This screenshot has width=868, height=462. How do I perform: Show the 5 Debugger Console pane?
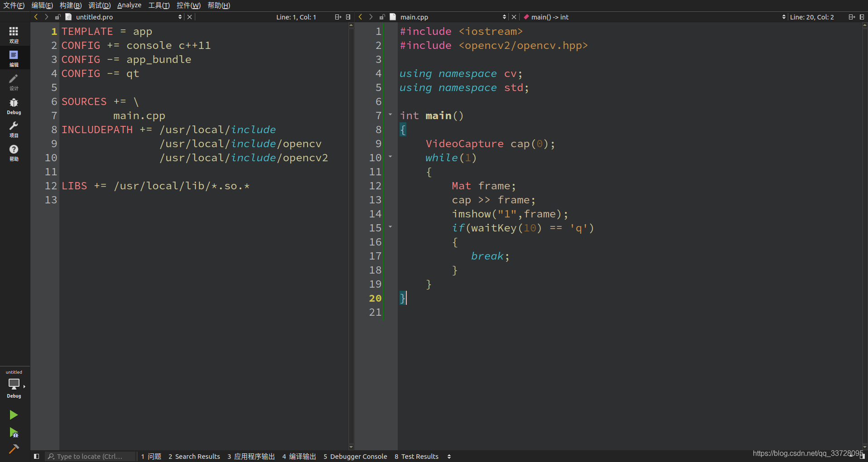[x=355, y=456]
